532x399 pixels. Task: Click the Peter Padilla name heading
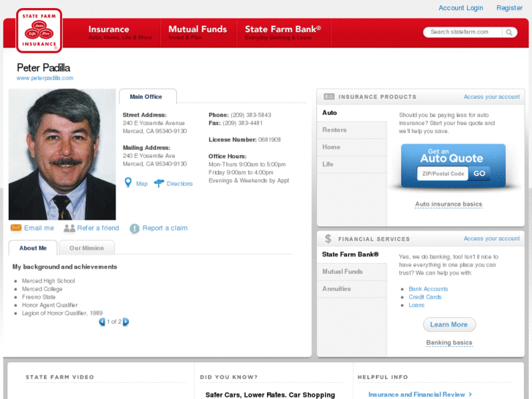(x=43, y=67)
